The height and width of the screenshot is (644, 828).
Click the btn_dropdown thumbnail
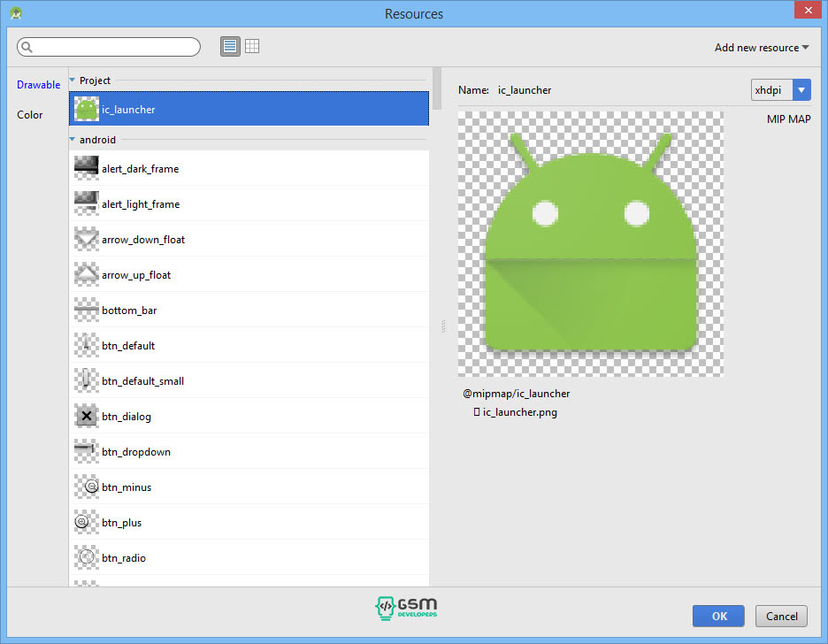pyautogui.click(x=87, y=451)
